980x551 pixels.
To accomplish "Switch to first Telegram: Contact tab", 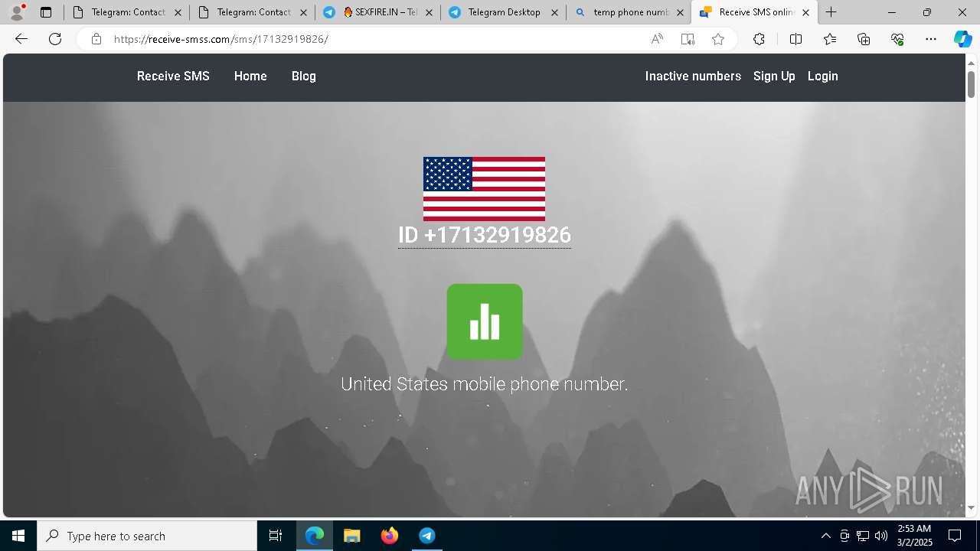I will (126, 12).
